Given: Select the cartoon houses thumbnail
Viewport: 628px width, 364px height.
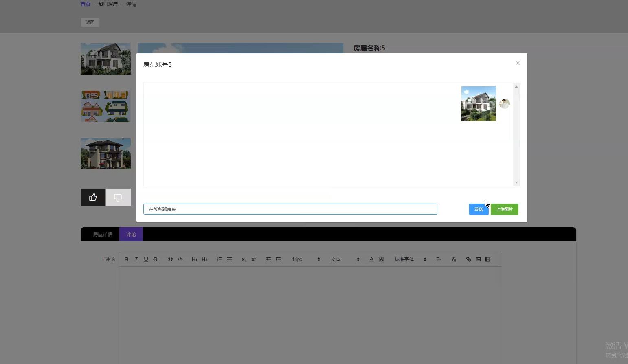Looking at the screenshot, I should pyautogui.click(x=105, y=106).
